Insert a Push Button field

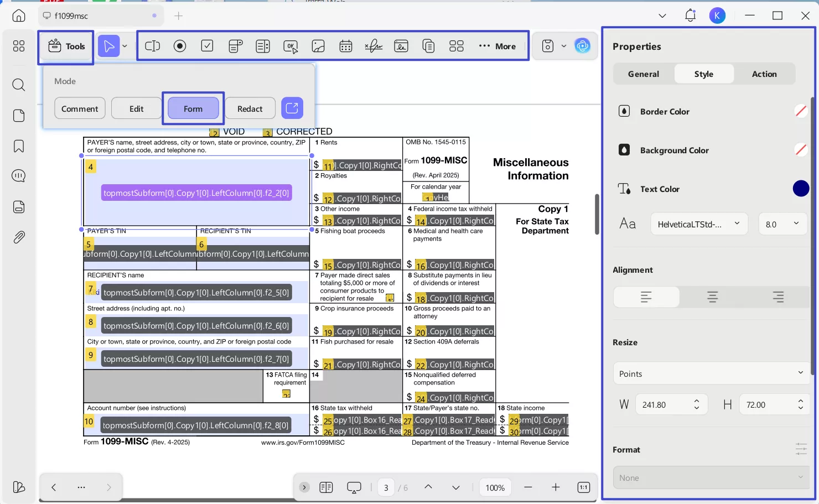[x=291, y=46]
